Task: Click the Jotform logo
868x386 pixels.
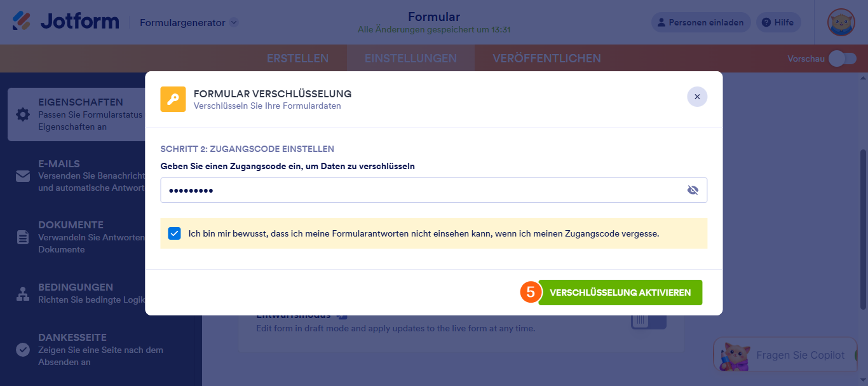Action: (x=65, y=22)
